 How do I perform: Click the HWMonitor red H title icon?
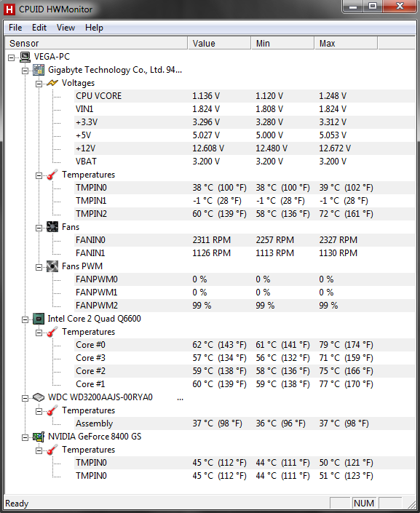(x=9, y=9)
